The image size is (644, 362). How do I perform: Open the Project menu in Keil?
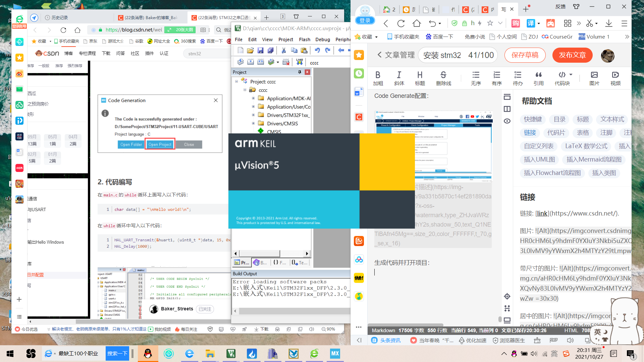tap(286, 40)
